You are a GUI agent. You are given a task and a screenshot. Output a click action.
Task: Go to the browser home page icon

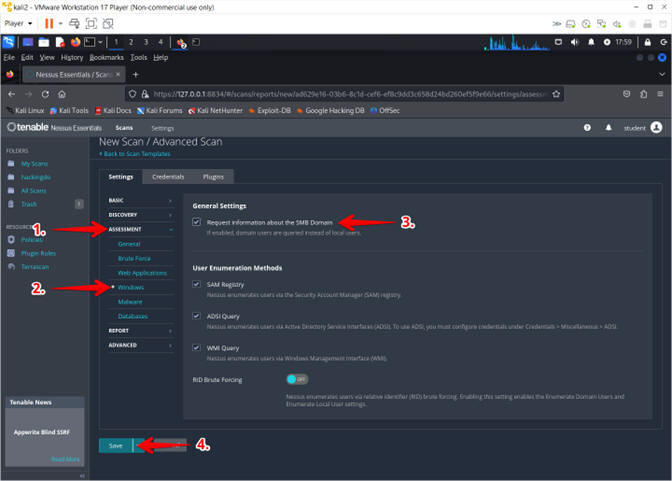(62, 94)
